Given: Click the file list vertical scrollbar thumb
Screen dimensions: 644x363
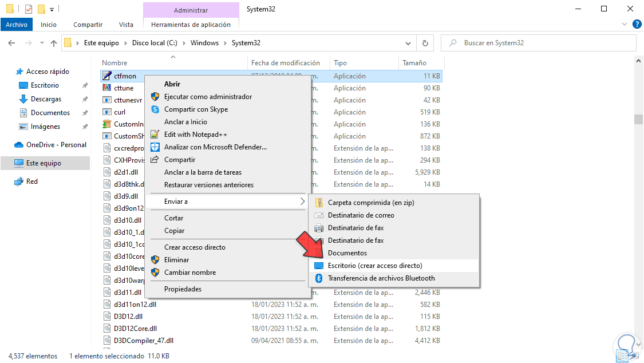Looking at the screenshot, I should [x=638, y=119].
